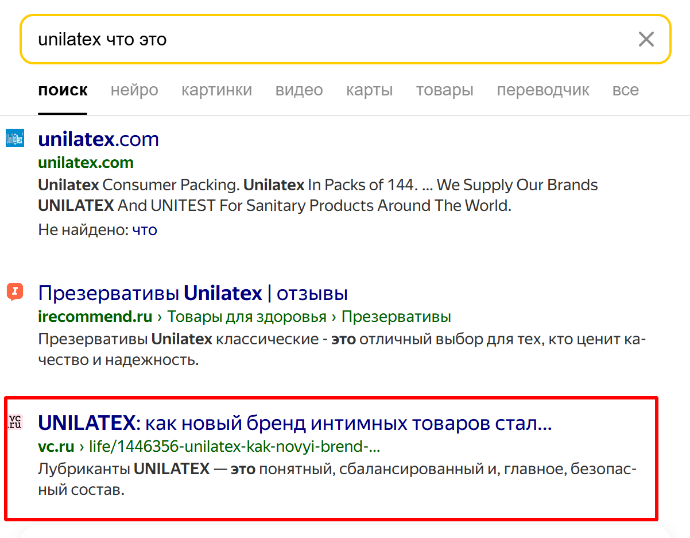Open the 'Презервативы' breadcrumb link
690x538 pixels.
click(x=396, y=316)
